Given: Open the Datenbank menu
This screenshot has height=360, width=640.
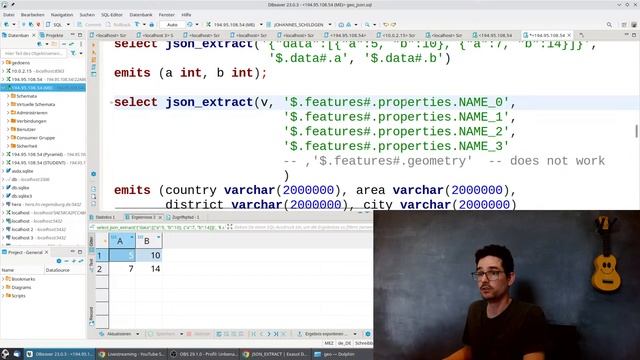Looking at the screenshot, I should (x=141, y=15).
